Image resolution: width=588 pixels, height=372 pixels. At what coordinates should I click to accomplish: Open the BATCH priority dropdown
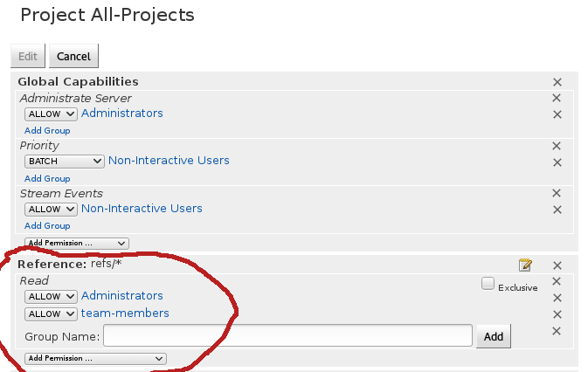click(x=65, y=161)
